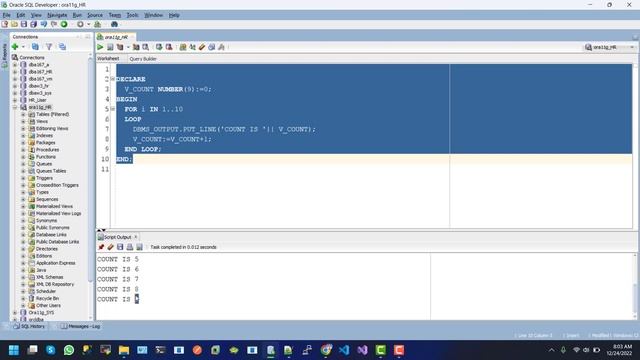Collapse the DECLARE block fold marker
640x360 pixels.
coord(113,79)
